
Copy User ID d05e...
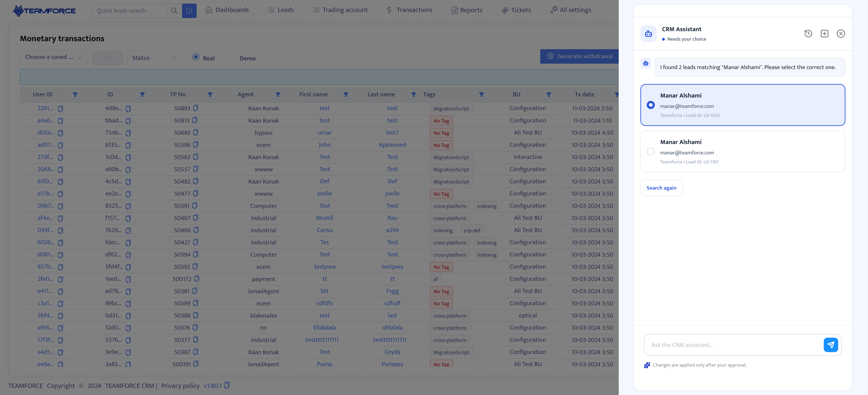[x=60, y=133]
